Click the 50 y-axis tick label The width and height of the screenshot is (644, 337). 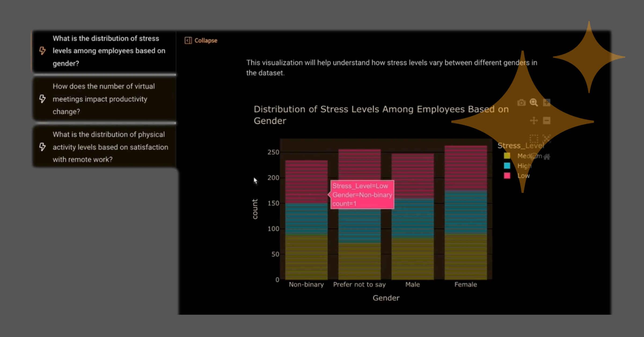pos(275,254)
